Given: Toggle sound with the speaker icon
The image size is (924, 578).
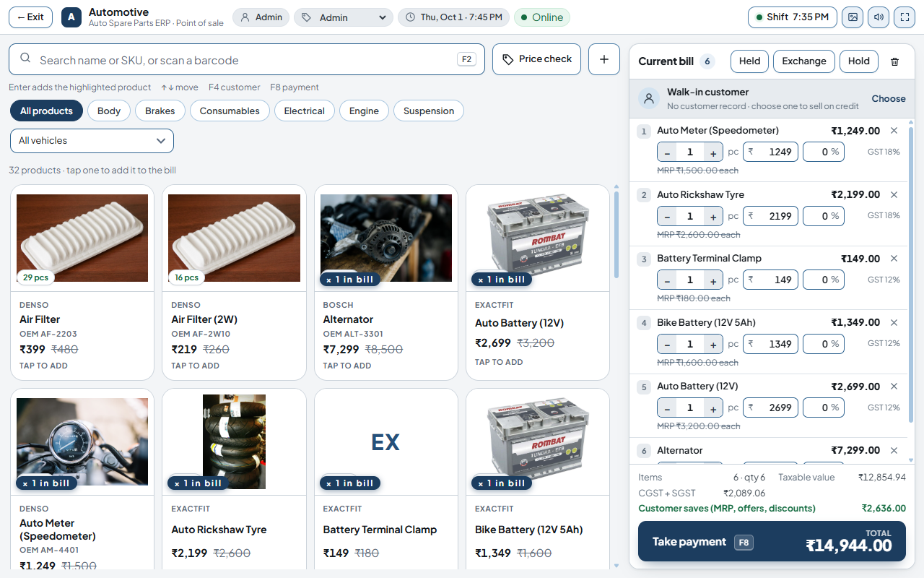Looking at the screenshot, I should point(879,17).
